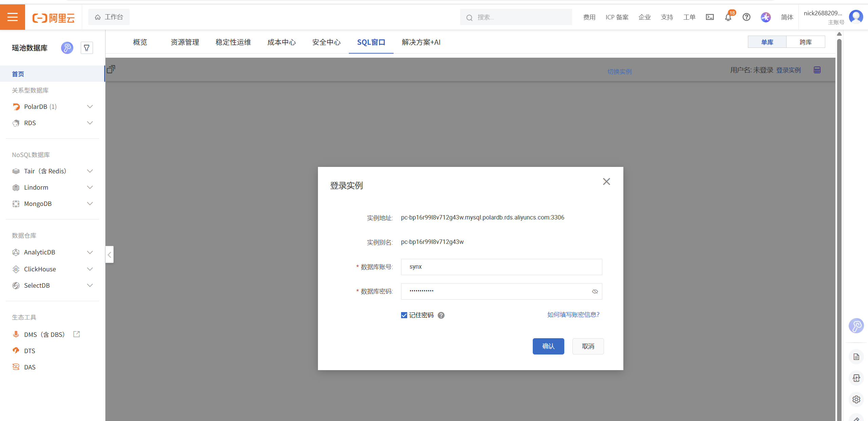Close the 登录实例 dialog with X
Image resolution: width=868 pixels, height=421 pixels.
[x=606, y=181]
